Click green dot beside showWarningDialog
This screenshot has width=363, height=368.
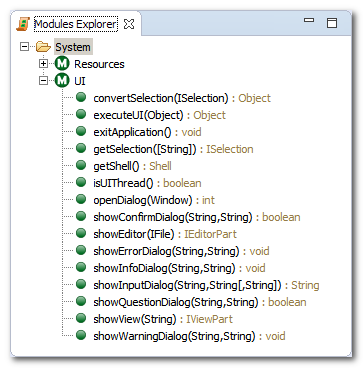(81, 335)
